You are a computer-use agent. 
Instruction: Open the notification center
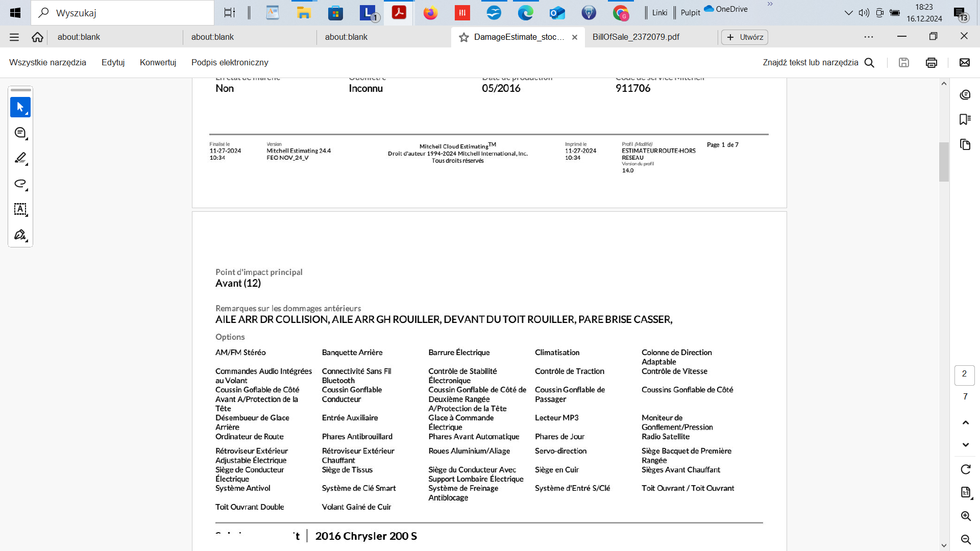pyautogui.click(x=961, y=14)
